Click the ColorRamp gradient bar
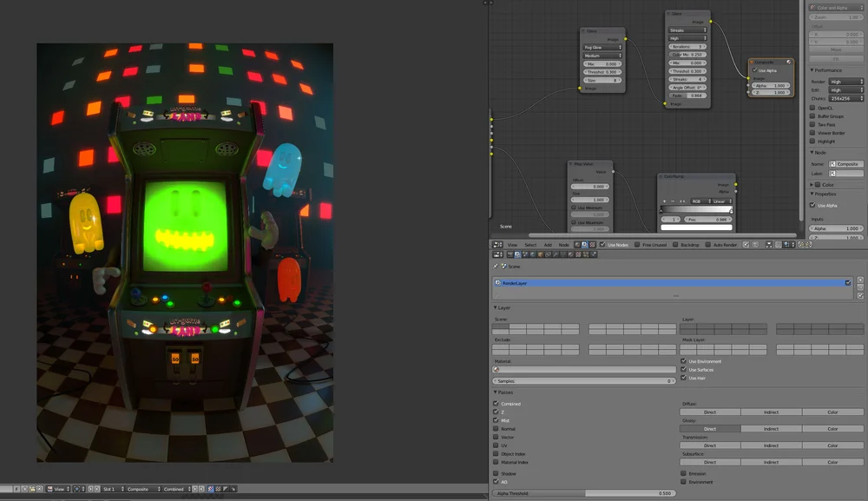 (x=696, y=210)
